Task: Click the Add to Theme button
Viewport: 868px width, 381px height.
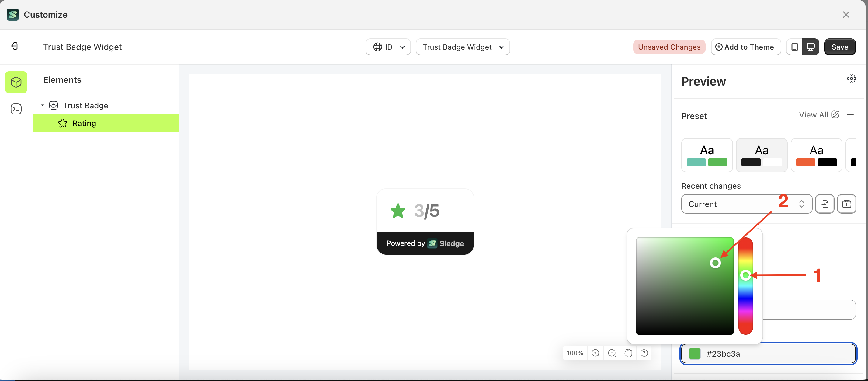Action: click(746, 47)
